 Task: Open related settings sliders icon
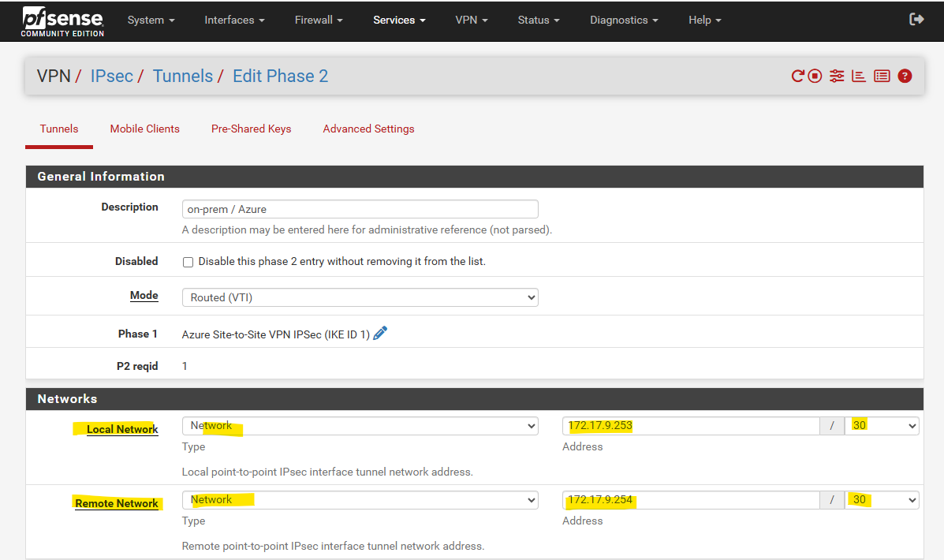837,76
